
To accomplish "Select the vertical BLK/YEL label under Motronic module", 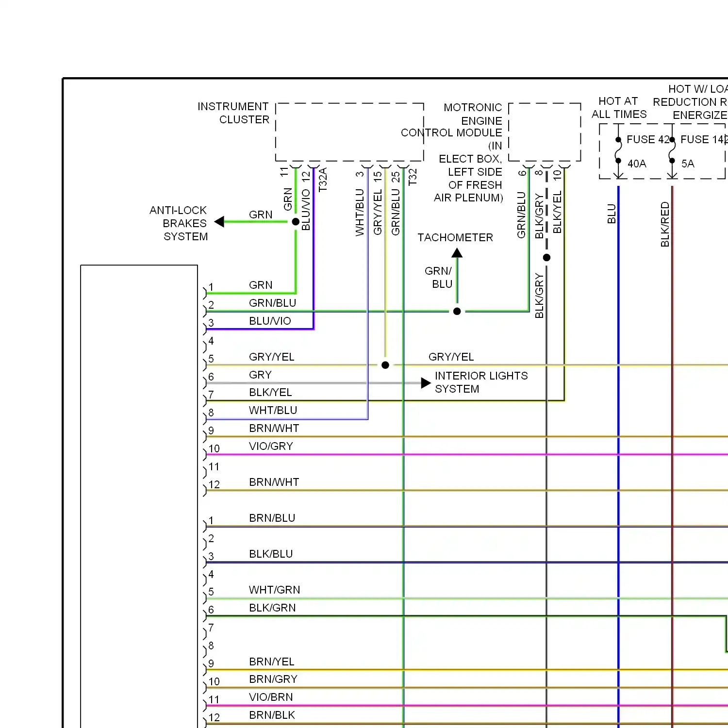I will pos(557,212).
